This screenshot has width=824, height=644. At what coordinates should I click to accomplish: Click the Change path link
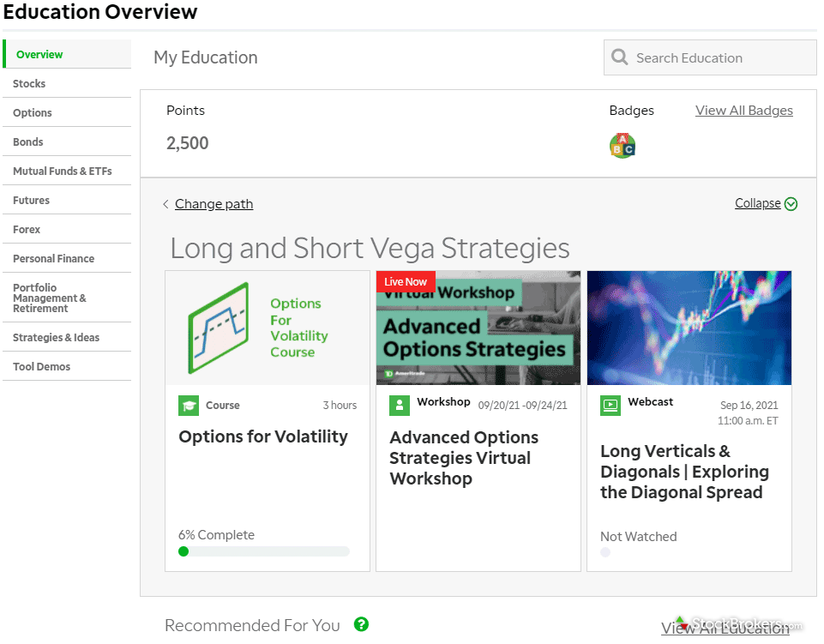point(214,204)
